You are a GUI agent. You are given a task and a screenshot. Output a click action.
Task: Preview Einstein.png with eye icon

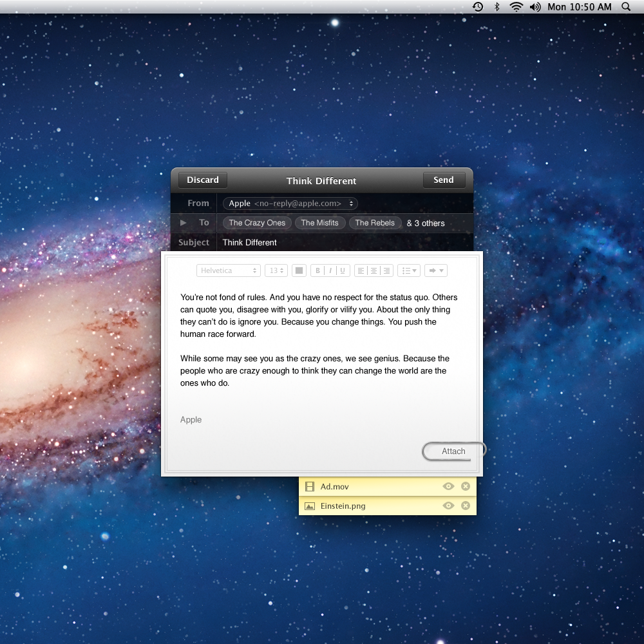pos(448,506)
